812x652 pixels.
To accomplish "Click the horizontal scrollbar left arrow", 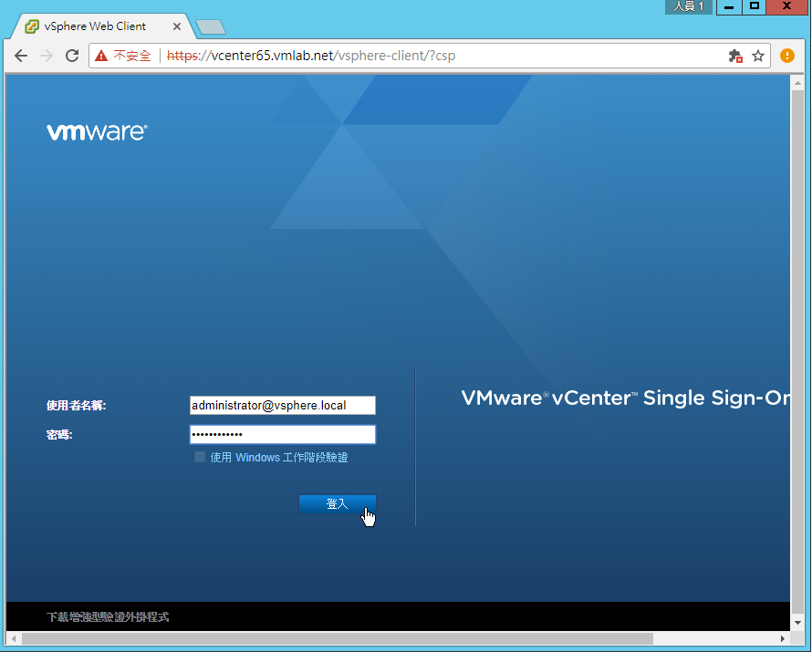I will [14, 638].
